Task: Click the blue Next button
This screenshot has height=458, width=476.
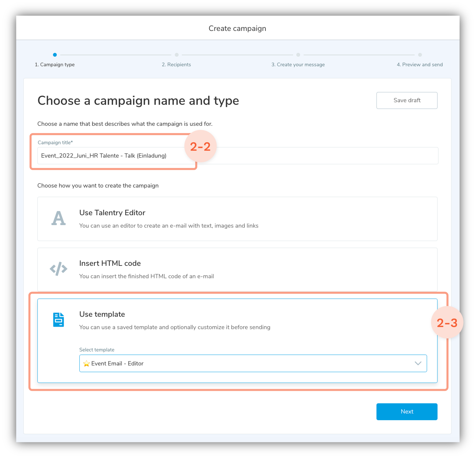Action: (407, 412)
